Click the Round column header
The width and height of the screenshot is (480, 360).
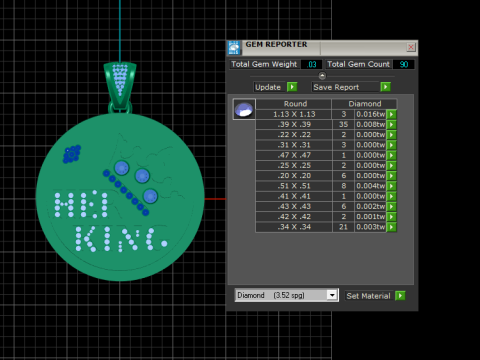(294, 104)
